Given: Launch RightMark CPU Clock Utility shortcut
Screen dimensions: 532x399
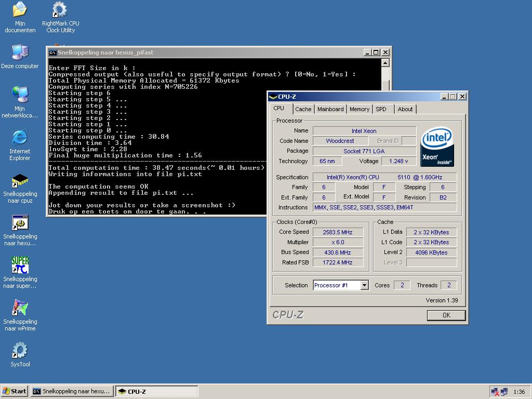Looking at the screenshot, I should pos(60,17).
